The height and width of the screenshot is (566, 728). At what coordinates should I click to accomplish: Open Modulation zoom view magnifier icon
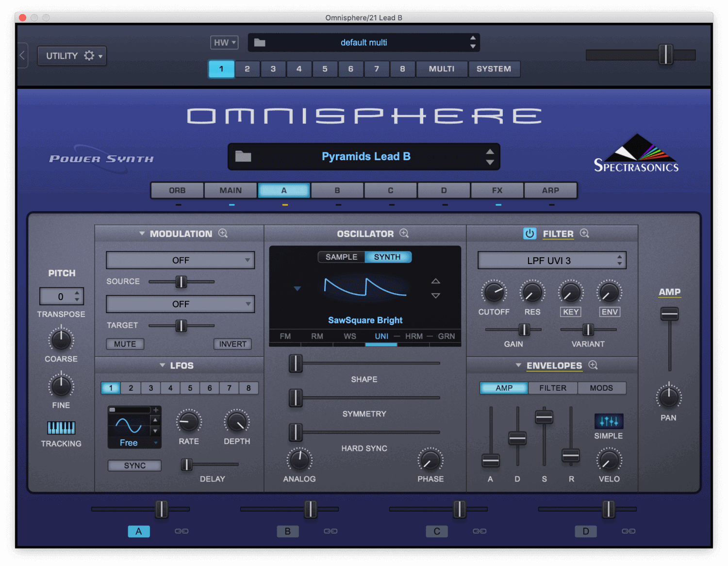[x=223, y=233]
